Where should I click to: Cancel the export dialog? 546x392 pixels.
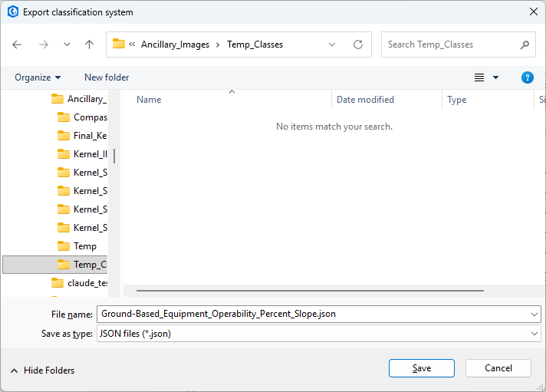pyautogui.click(x=498, y=368)
